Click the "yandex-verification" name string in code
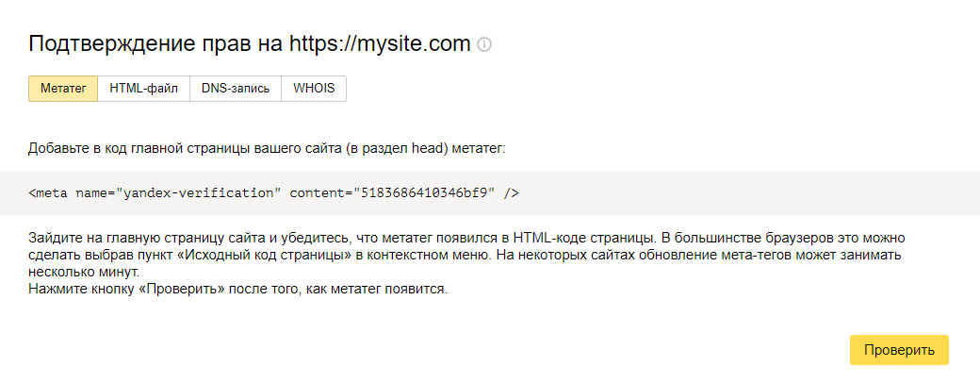This screenshot has width=980, height=383. pyautogui.click(x=196, y=192)
